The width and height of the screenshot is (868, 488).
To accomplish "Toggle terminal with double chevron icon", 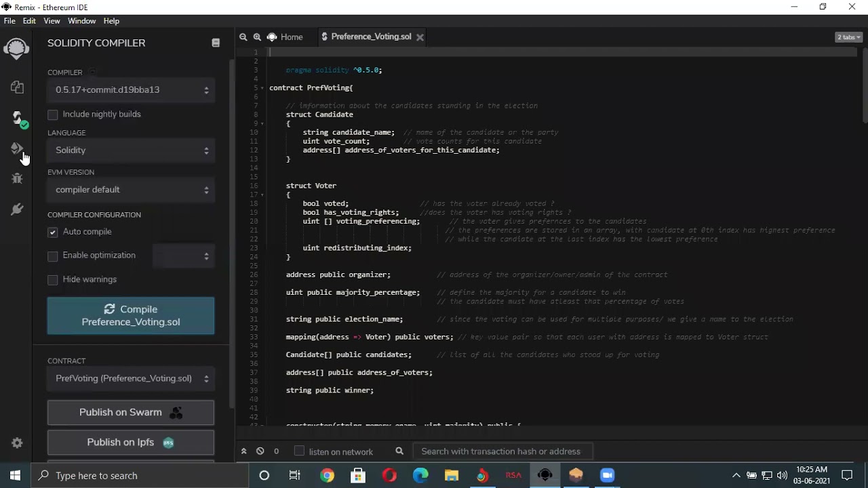I will tap(243, 451).
